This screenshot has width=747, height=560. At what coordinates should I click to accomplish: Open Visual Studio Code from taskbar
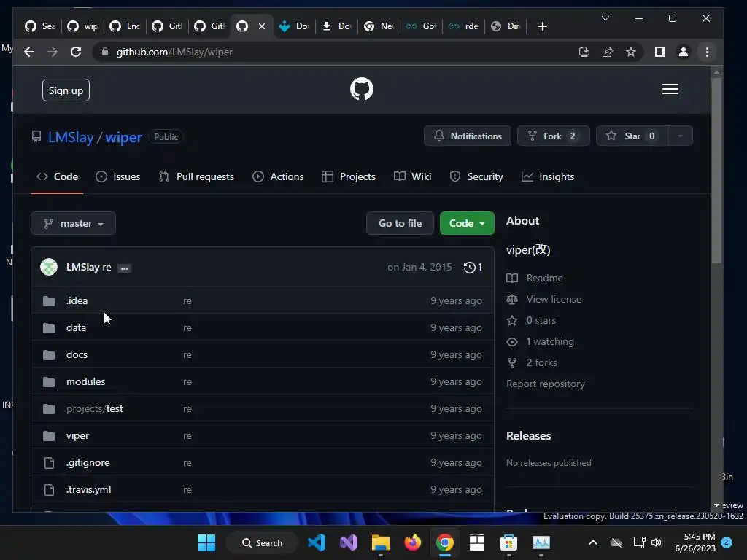coord(317,542)
